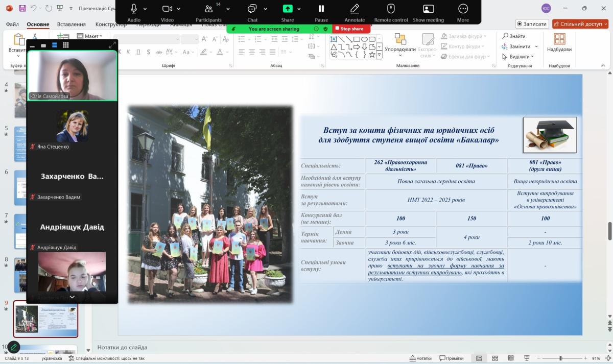Save the presentation with the floppy disk icon

tap(22, 8)
